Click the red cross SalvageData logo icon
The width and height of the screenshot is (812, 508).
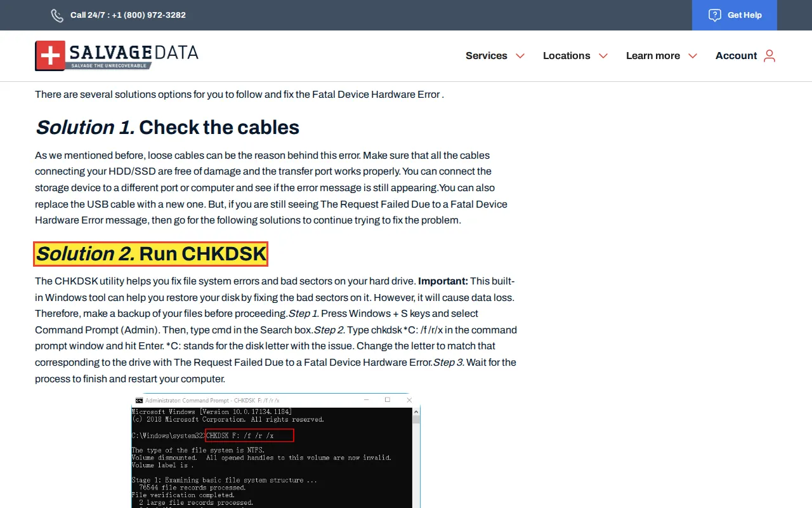(50, 56)
